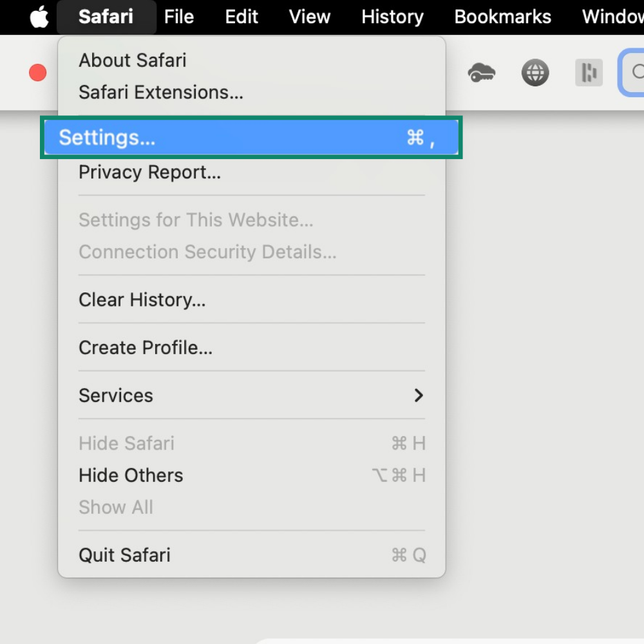644x644 pixels.
Task: Click the vertical bars extension icon
Action: click(589, 73)
